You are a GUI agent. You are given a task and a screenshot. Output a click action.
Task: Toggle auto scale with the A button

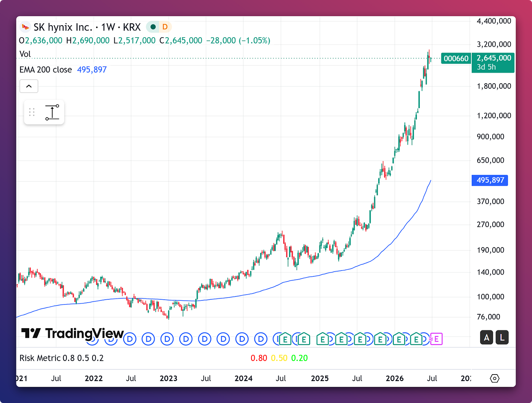tap(486, 338)
